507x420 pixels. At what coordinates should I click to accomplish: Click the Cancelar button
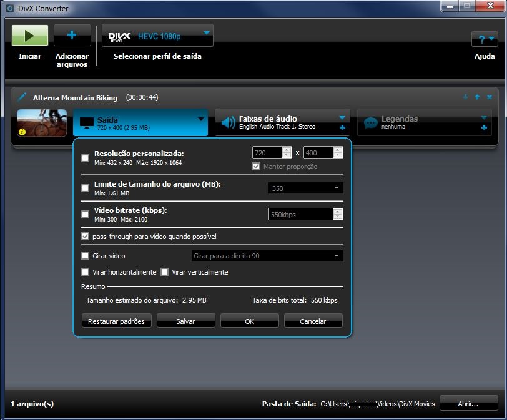(x=313, y=321)
